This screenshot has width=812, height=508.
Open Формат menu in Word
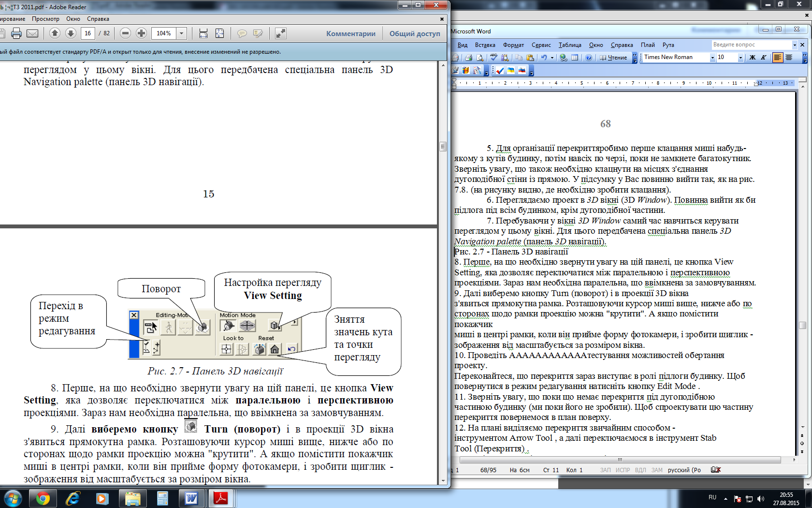point(513,45)
